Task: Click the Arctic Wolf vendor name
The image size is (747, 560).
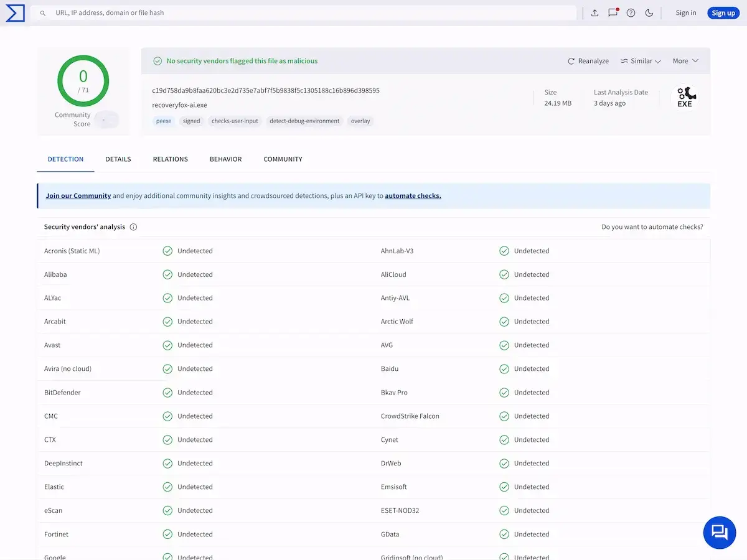Action: [397, 322]
